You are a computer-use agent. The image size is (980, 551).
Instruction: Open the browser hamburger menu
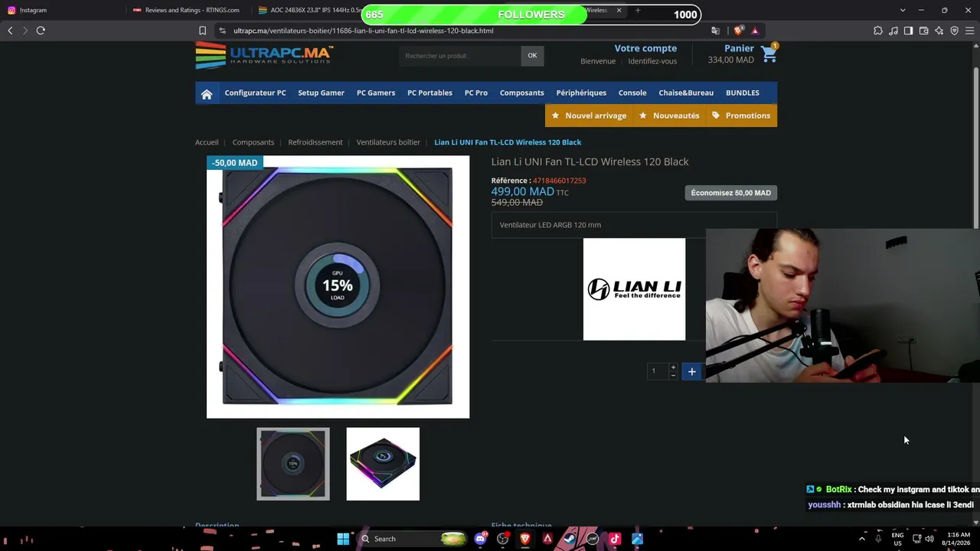pyautogui.click(x=969, y=31)
